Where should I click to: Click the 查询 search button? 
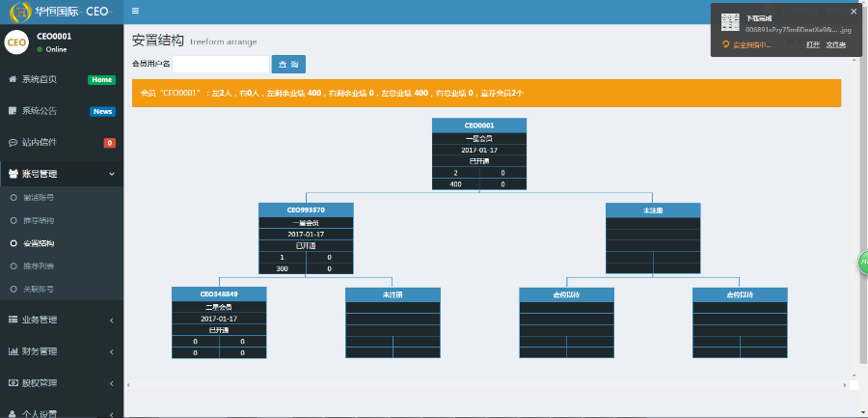pos(288,64)
